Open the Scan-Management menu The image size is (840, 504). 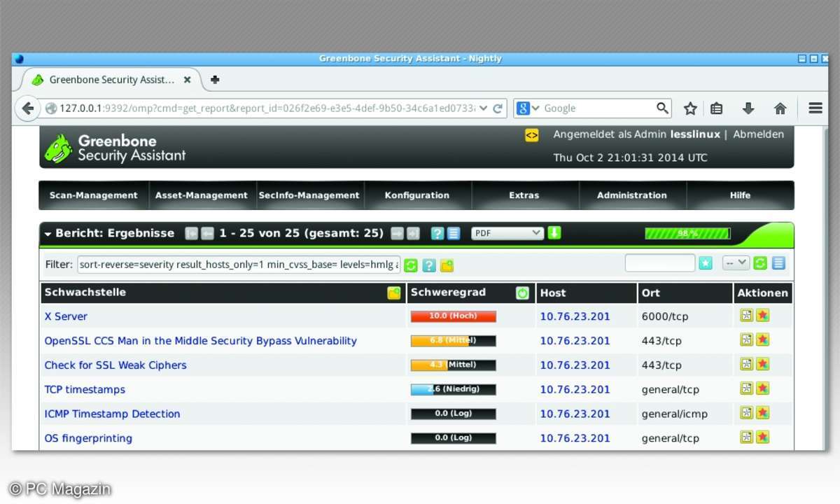click(x=94, y=195)
